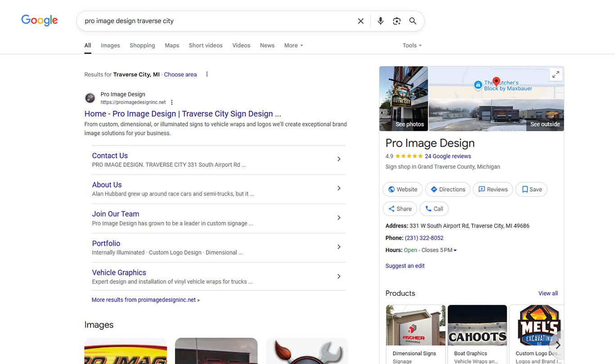
Task: Open the three-dot menu near Choose area
Action: click(207, 74)
